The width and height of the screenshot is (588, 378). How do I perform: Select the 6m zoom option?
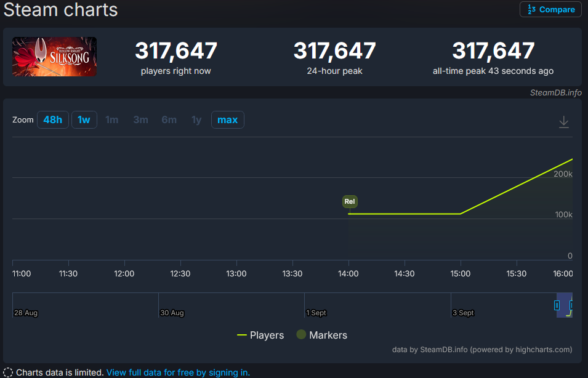point(169,119)
